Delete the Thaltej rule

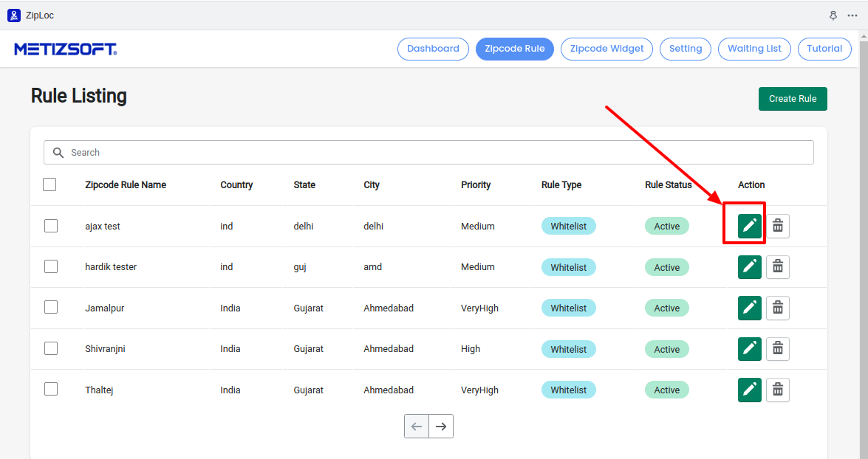tap(777, 390)
